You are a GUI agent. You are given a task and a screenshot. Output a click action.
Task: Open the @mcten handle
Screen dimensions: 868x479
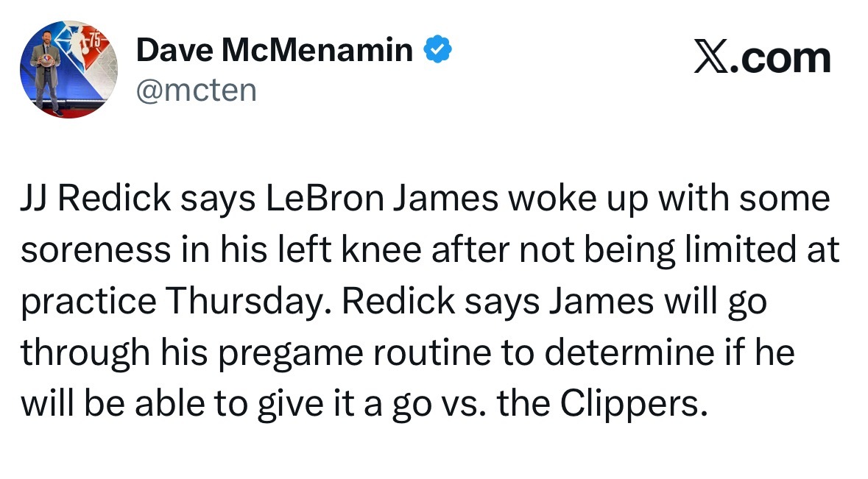197,91
